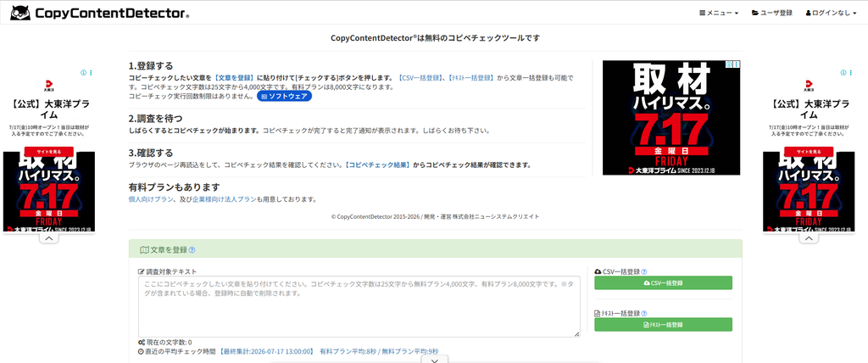Open the 【CSV一括登録】 link in step 1
This screenshot has width=868, height=363.
(x=420, y=78)
